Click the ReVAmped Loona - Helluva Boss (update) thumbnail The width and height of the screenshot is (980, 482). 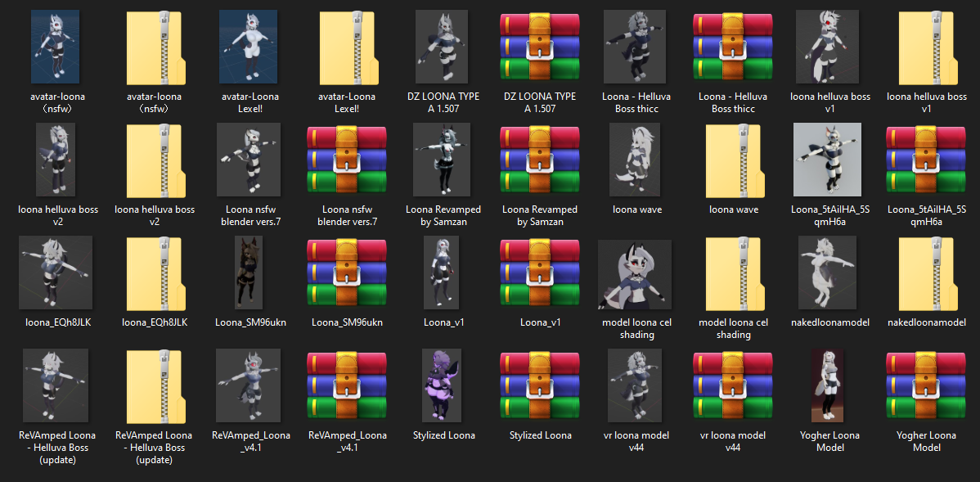[x=56, y=385]
